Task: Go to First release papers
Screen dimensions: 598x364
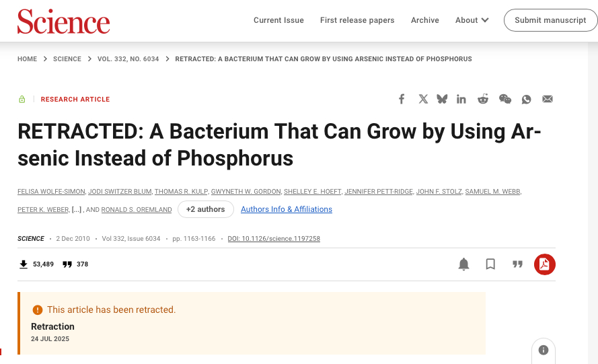Action: (357, 20)
